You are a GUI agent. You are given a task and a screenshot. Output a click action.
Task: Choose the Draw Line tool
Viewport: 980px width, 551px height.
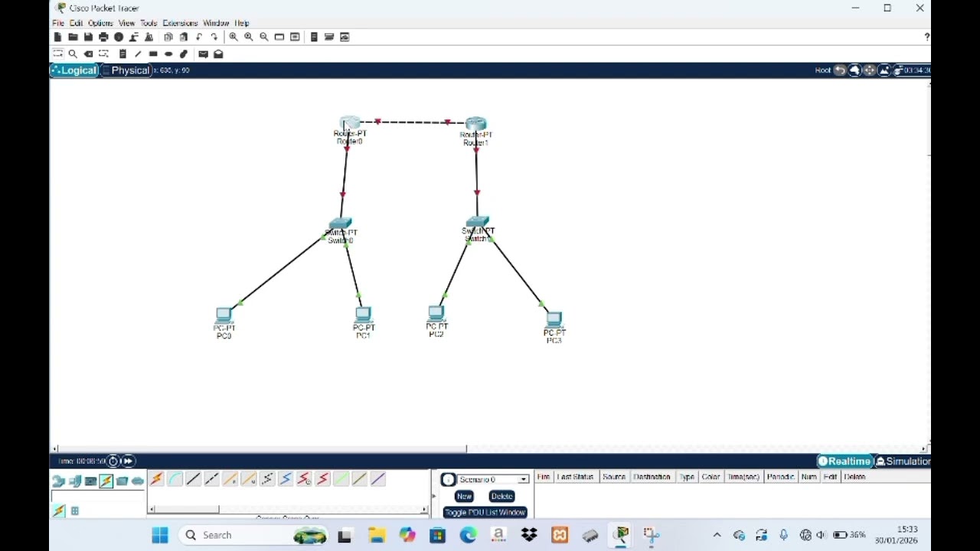tap(138, 54)
